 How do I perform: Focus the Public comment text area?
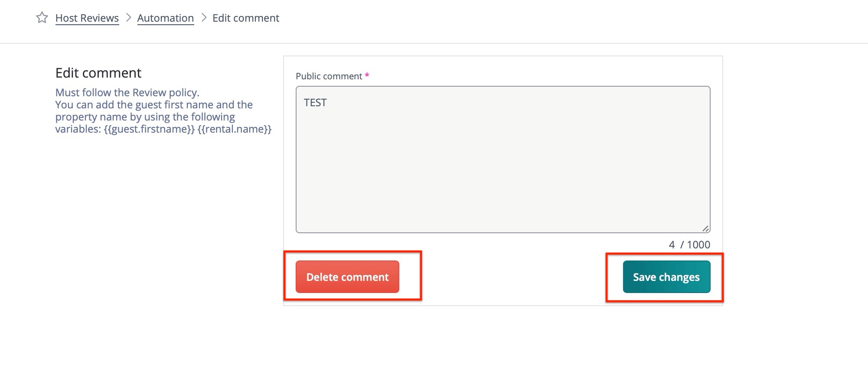(503, 165)
